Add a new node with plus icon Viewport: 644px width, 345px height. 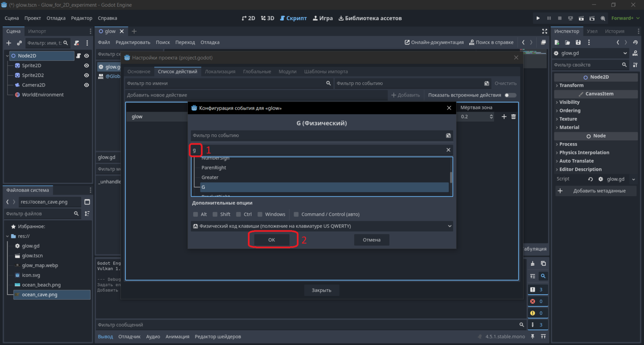9,43
